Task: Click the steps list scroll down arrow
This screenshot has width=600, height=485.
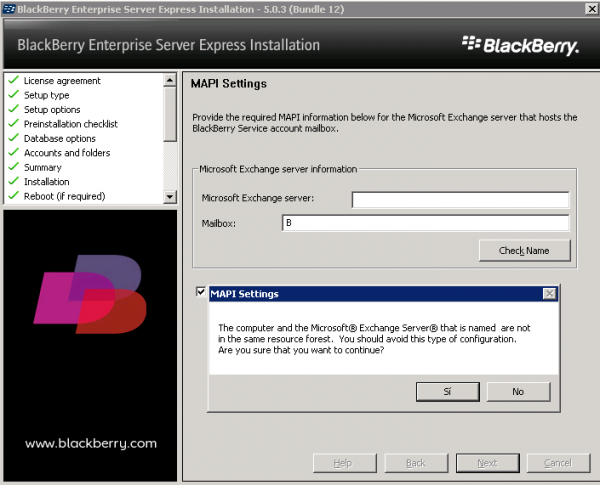Action: pos(170,197)
